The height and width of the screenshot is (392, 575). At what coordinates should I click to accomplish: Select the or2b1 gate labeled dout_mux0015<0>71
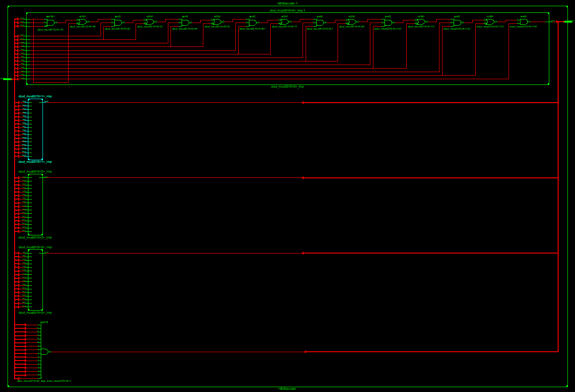tap(285, 22)
